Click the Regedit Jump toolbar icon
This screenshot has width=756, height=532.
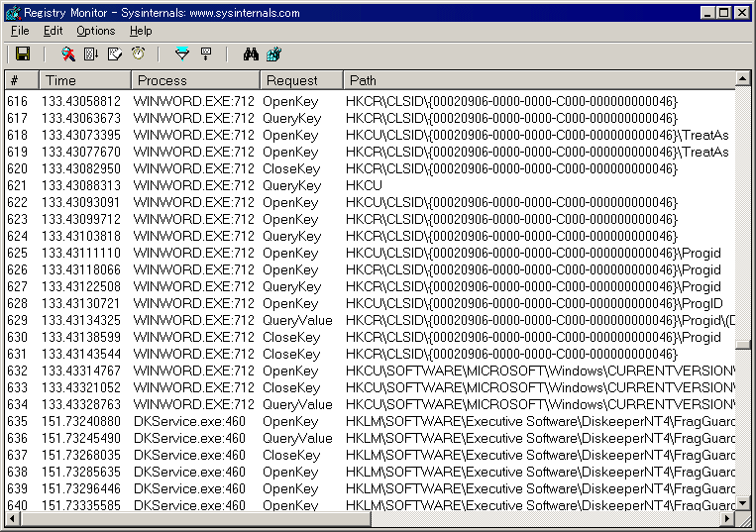[273, 53]
